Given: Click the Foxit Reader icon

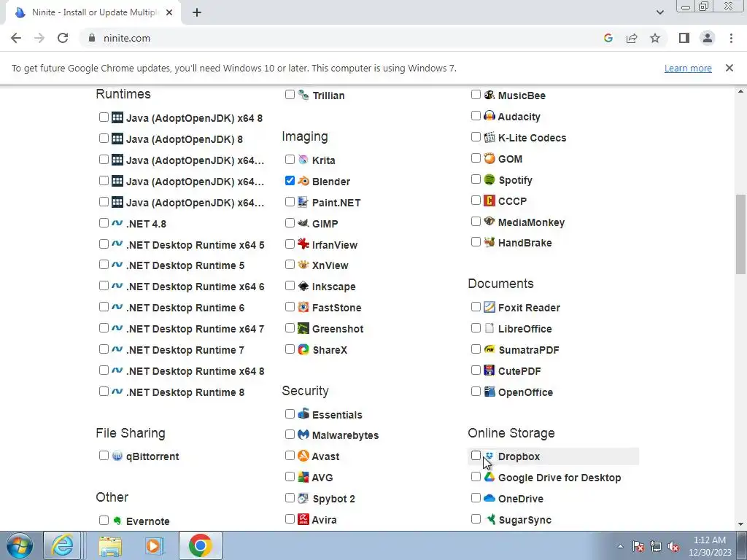Looking at the screenshot, I should pyautogui.click(x=489, y=307).
